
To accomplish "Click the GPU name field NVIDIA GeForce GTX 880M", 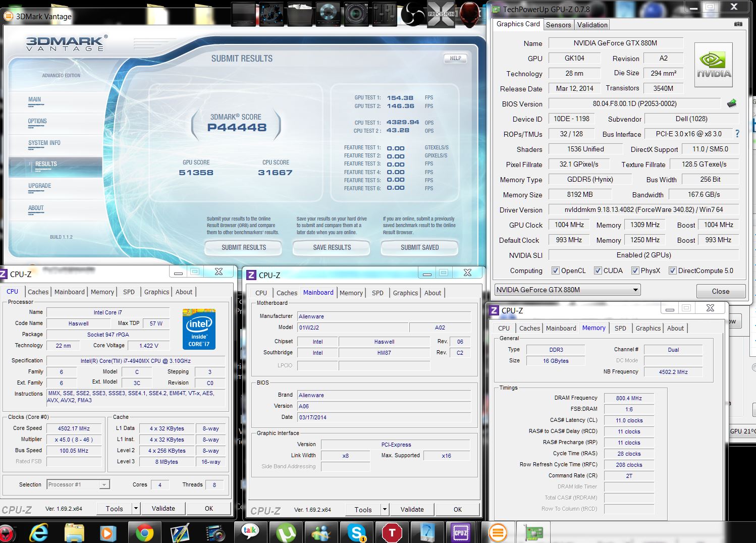I will point(616,43).
